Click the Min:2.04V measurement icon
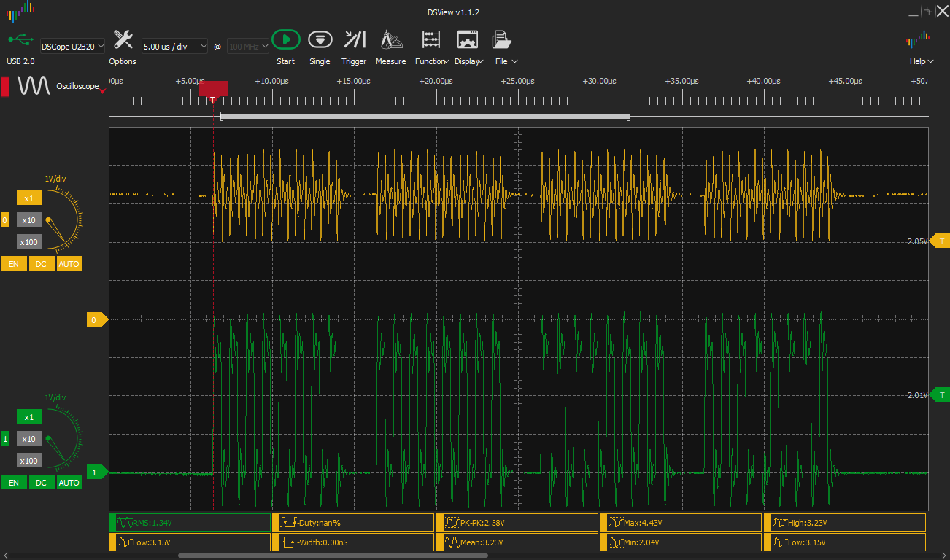950x560 pixels. click(617, 542)
